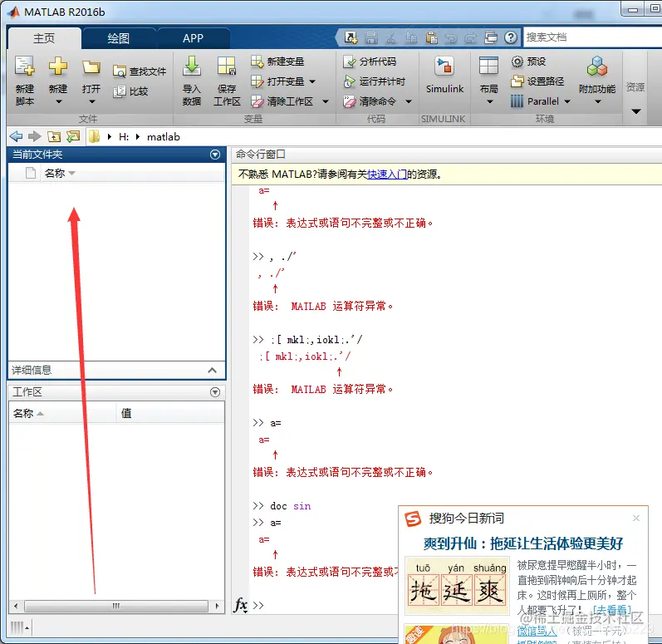Sort workspace by 值 column

click(x=170, y=413)
